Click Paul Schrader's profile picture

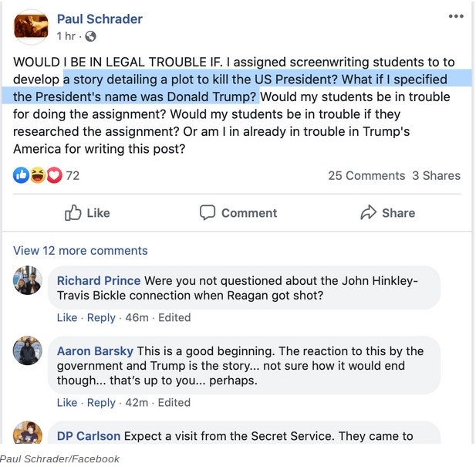(x=32, y=28)
